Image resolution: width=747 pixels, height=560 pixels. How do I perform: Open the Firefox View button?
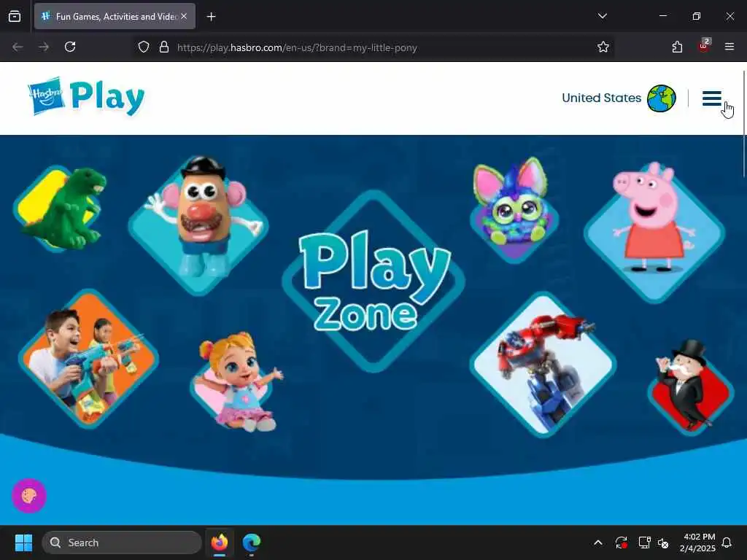(15, 16)
